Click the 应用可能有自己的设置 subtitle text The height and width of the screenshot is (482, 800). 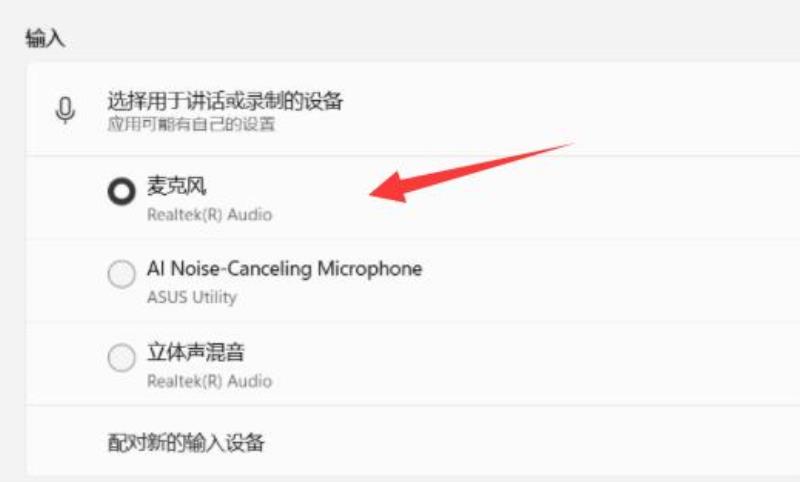click(x=191, y=124)
